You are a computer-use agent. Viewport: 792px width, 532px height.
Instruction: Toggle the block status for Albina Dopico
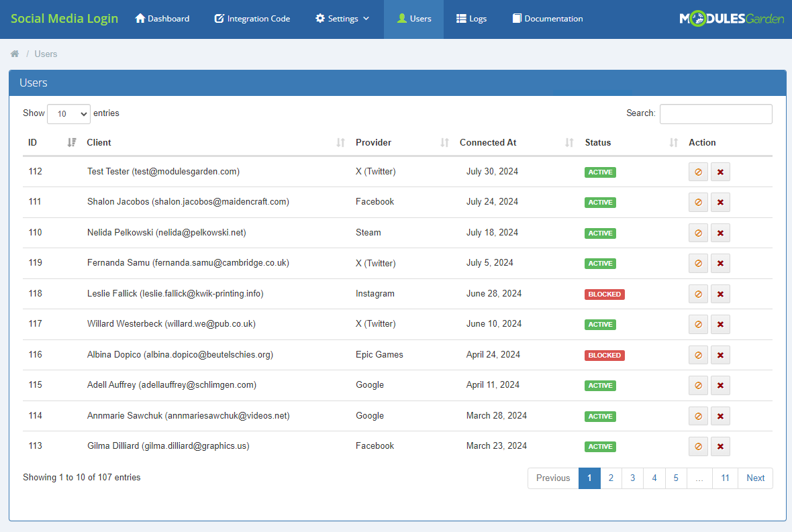[x=698, y=356]
